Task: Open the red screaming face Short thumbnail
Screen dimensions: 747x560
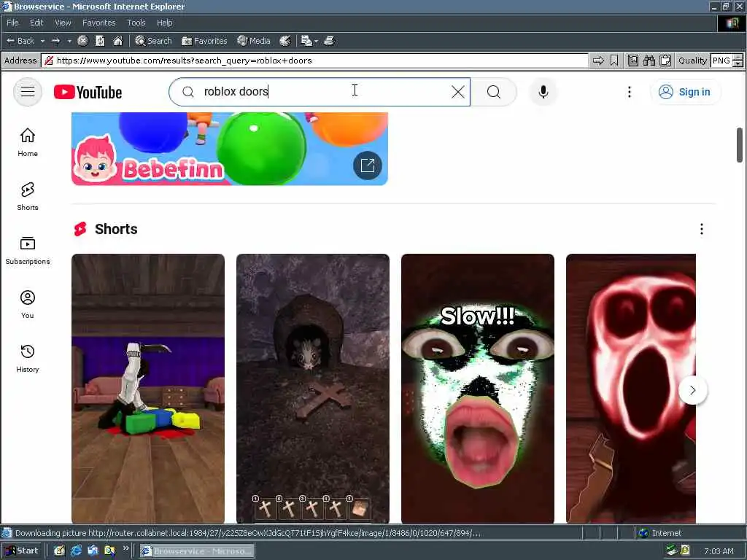Action: (631, 388)
